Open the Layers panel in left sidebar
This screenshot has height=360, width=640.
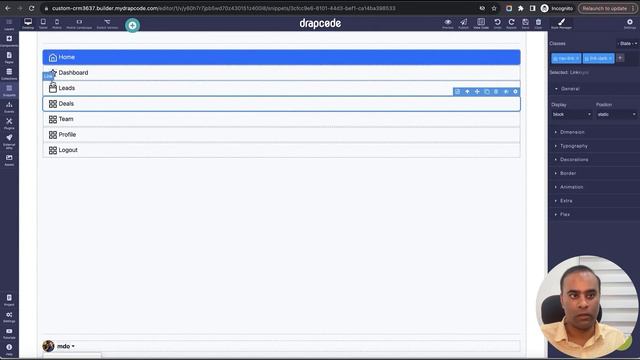[x=9, y=24]
